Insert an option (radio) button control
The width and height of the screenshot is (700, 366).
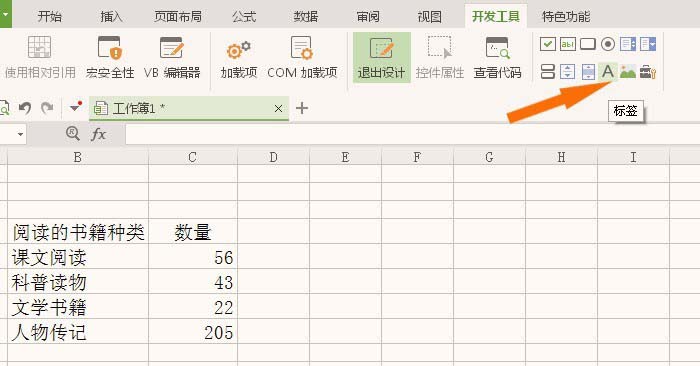608,44
